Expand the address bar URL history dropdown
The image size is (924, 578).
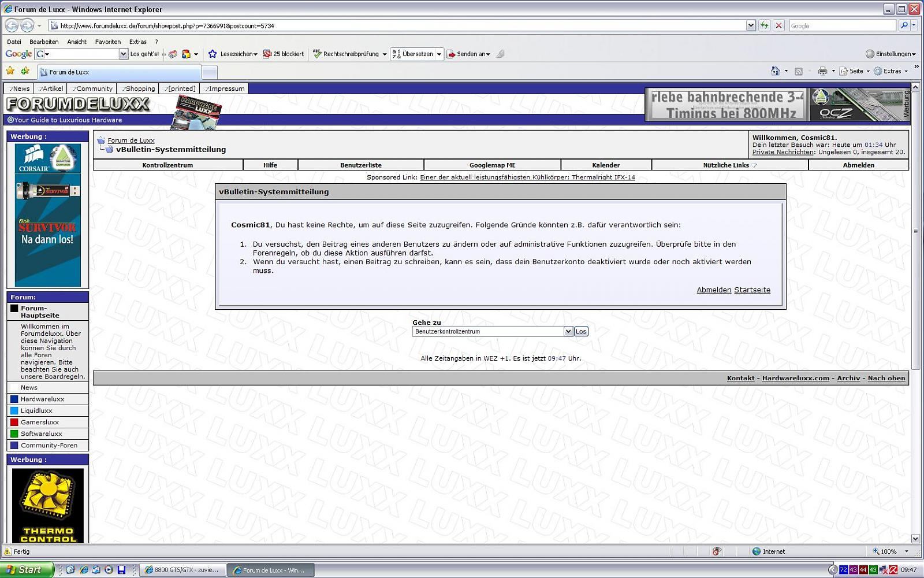click(751, 25)
